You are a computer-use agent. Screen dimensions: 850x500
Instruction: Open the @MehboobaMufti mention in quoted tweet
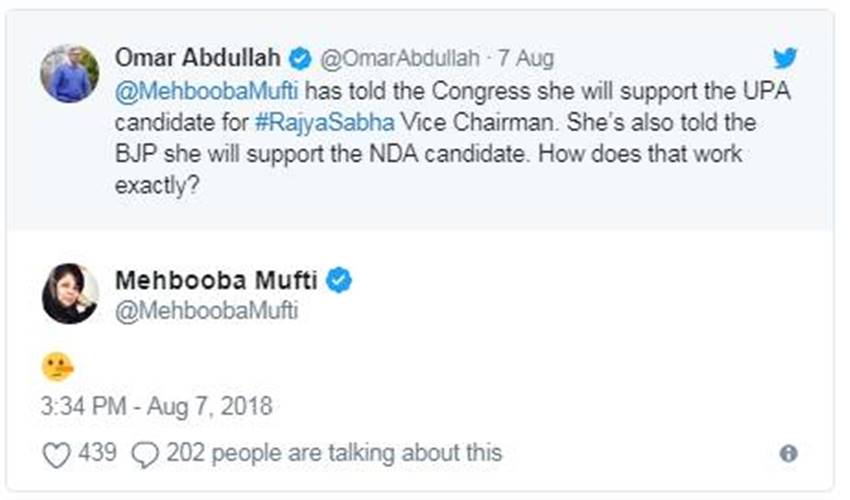[x=207, y=94]
